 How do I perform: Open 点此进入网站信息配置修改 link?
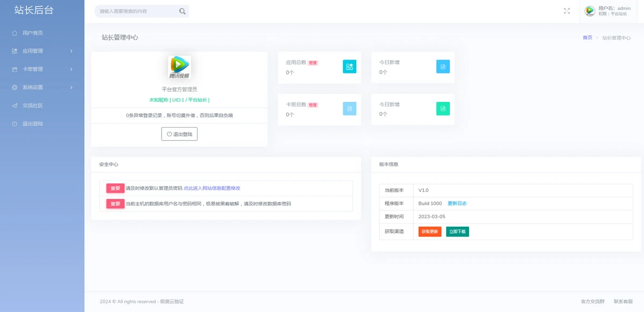tap(211, 189)
